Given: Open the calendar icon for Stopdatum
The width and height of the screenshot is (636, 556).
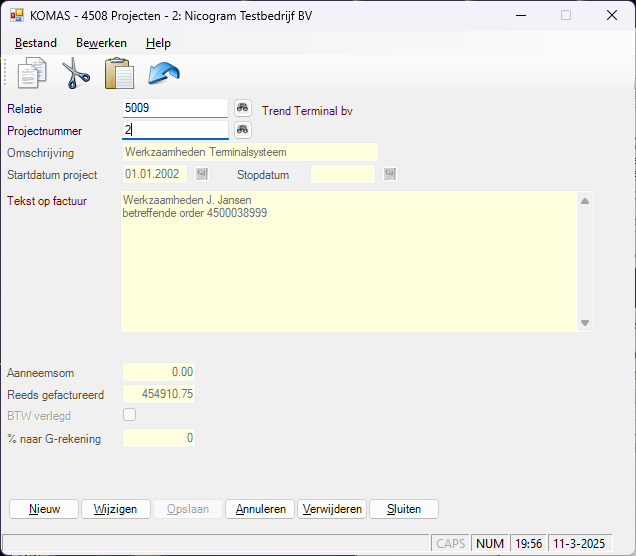Looking at the screenshot, I should [390, 174].
